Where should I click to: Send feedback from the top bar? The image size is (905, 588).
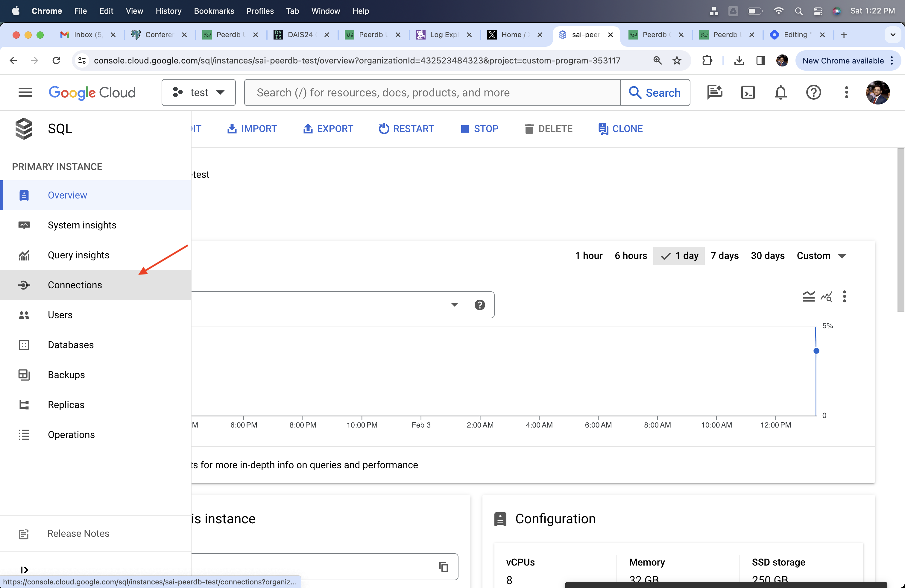click(714, 92)
